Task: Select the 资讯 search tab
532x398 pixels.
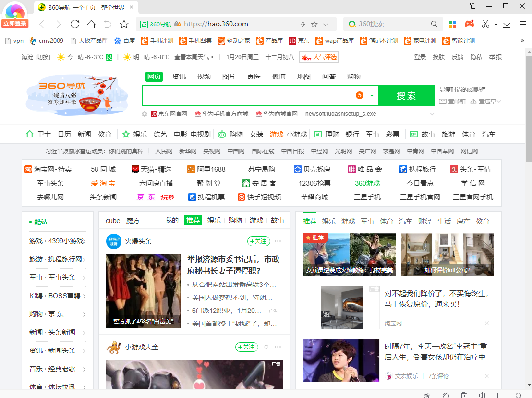Action: (179, 76)
